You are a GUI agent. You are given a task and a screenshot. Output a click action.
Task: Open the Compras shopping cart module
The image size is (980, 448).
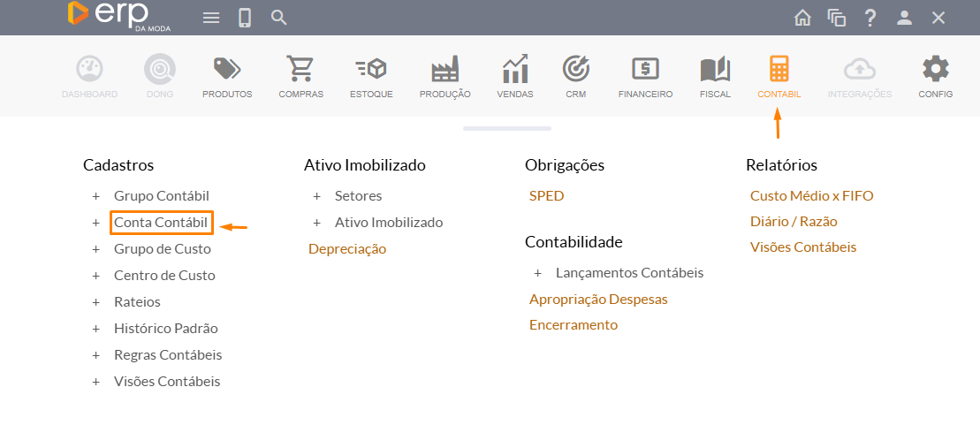(300, 76)
